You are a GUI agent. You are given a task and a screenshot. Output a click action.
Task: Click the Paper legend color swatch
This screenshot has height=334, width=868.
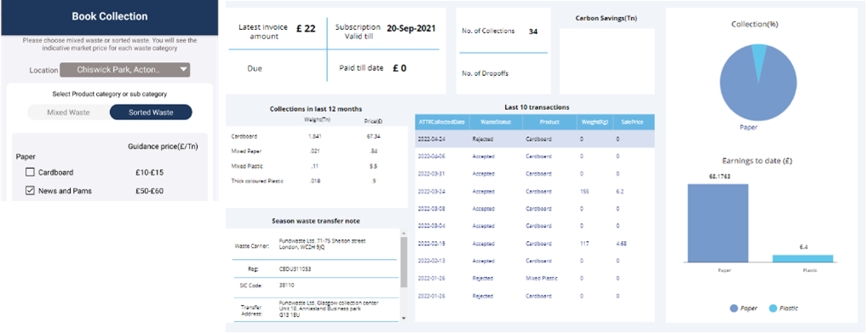pos(733,308)
